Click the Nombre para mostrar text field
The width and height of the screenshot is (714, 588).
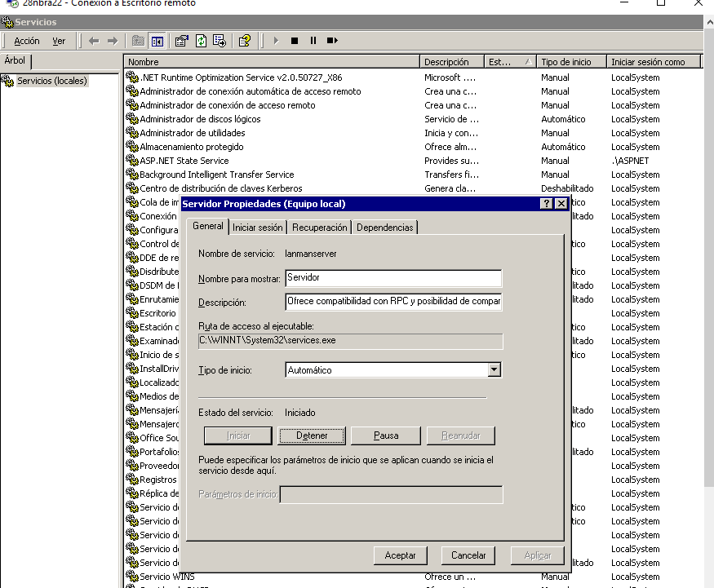(x=392, y=278)
